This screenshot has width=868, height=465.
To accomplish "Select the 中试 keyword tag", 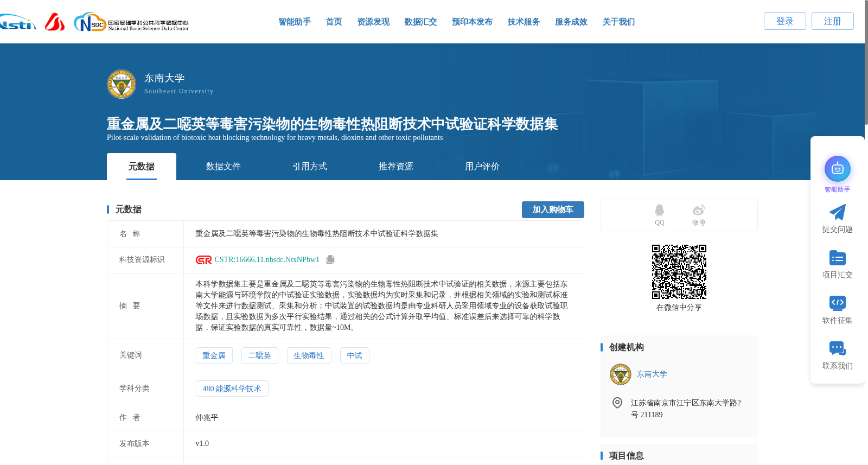I will pyautogui.click(x=355, y=355).
